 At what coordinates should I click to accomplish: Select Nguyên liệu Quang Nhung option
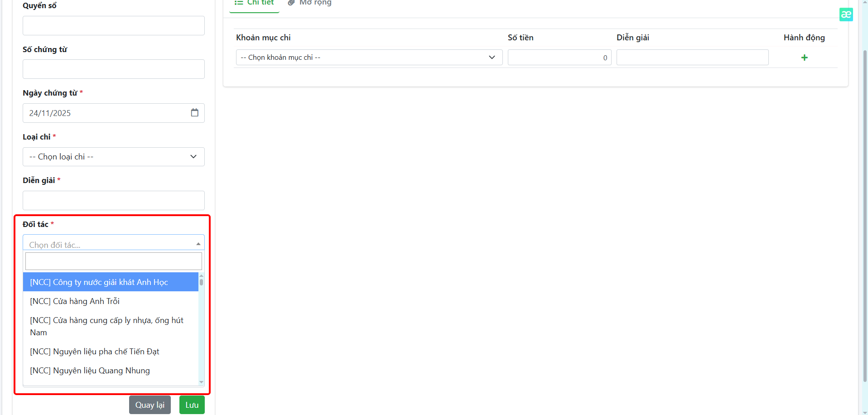click(111, 371)
